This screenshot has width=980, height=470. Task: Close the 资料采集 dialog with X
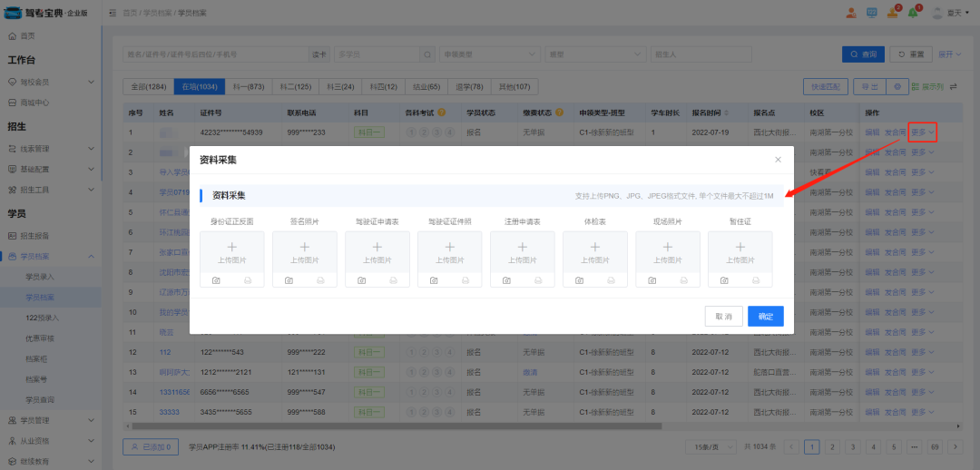(x=779, y=160)
